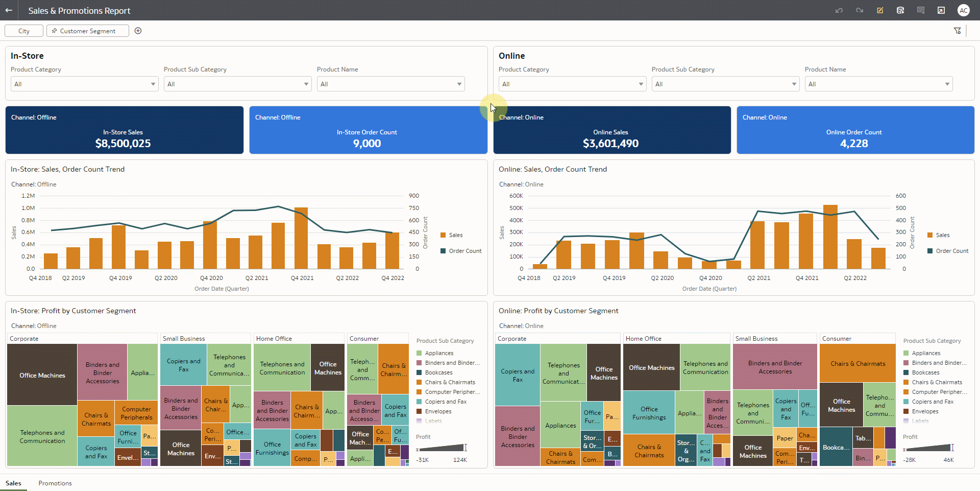The width and height of the screenshot is (980, 491).
Task: Launch present mode with the open-window icon
Action: 941,10
